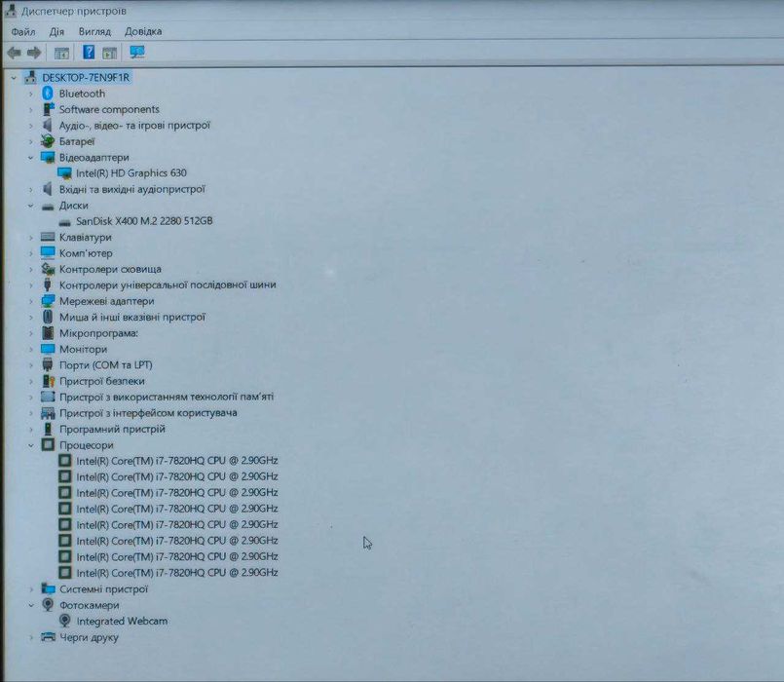Viewport: 784px width, 682px height.
Task: Click the Клавіатури keyboard icon
Action: coord(48,237)
